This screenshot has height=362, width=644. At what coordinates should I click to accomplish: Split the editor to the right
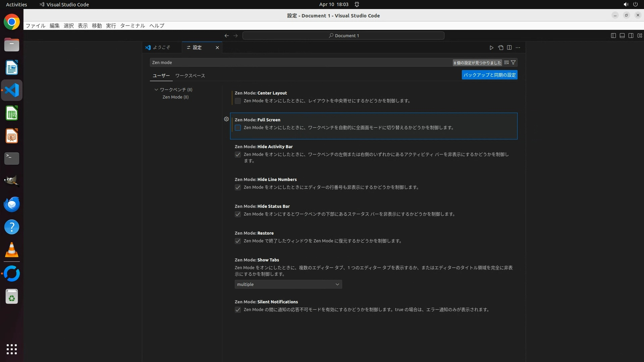click(x=509, y=48)
